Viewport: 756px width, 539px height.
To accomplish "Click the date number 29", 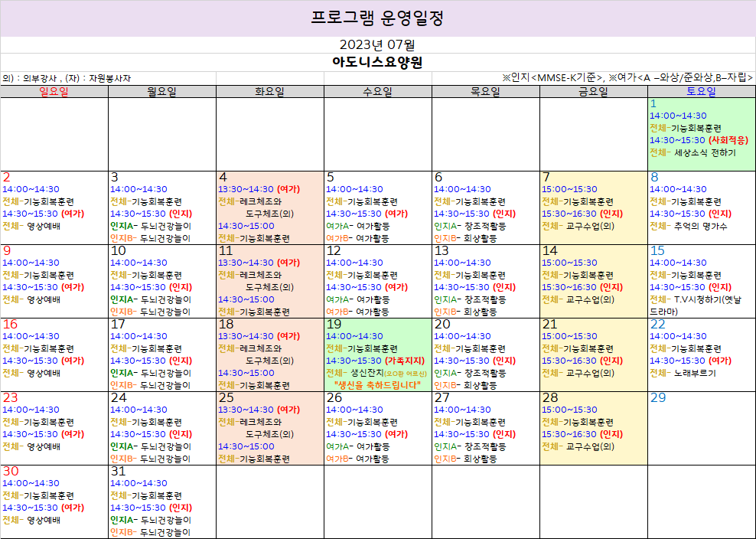I will pyautogui.click(x=657, y=397).
